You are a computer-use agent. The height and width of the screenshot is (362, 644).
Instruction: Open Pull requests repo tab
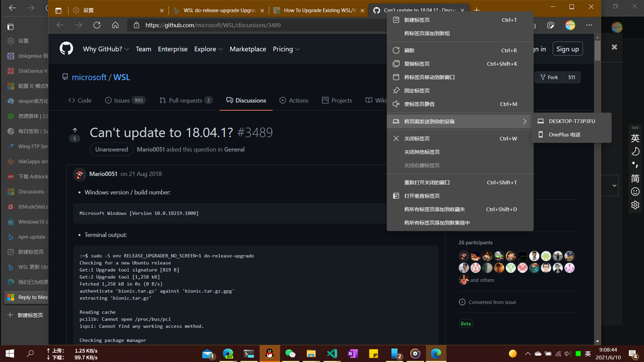pyautogui.click(x=186, y=100)
